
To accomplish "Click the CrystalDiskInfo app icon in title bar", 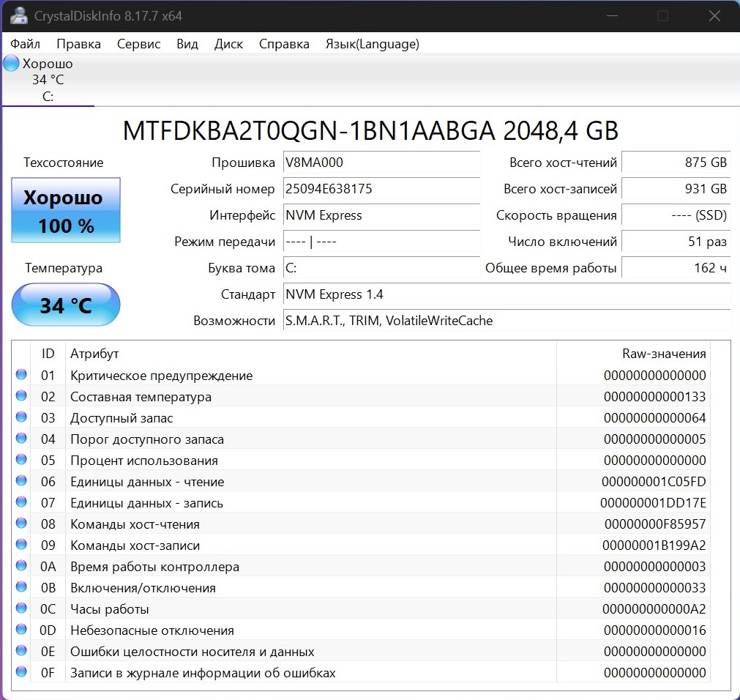I will 19,15.
